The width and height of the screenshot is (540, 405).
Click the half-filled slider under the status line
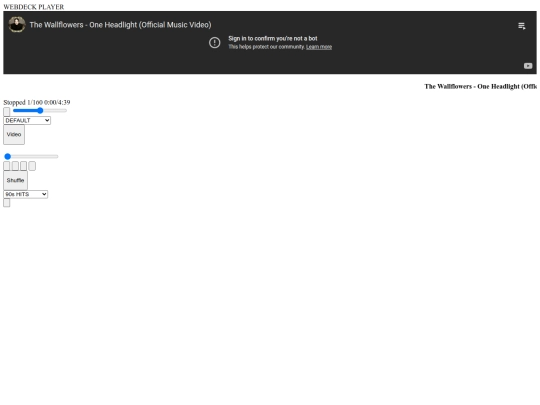(40, 111)
